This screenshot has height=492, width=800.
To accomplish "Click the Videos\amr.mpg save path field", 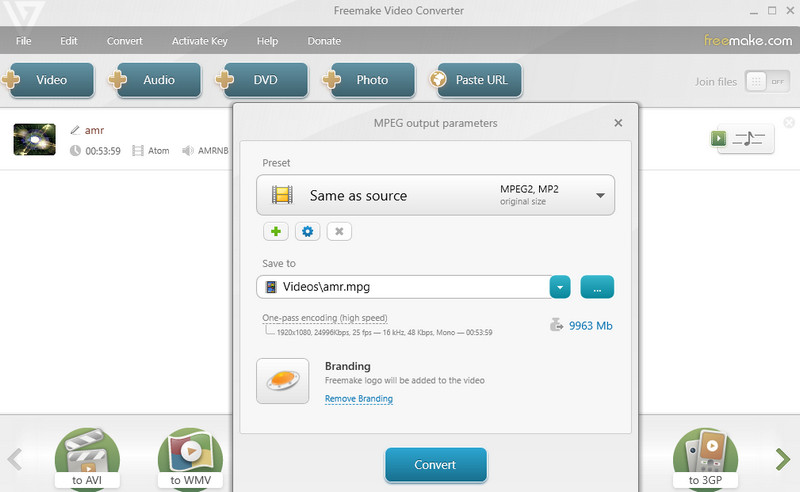I will pos(403,287).
